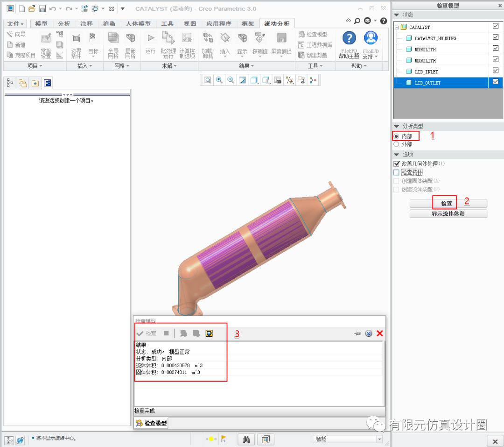The width and height of the screenshot is (504, 447).
Task: Open 常规设置 general settings icon
Action: click(x=46, y=44)
